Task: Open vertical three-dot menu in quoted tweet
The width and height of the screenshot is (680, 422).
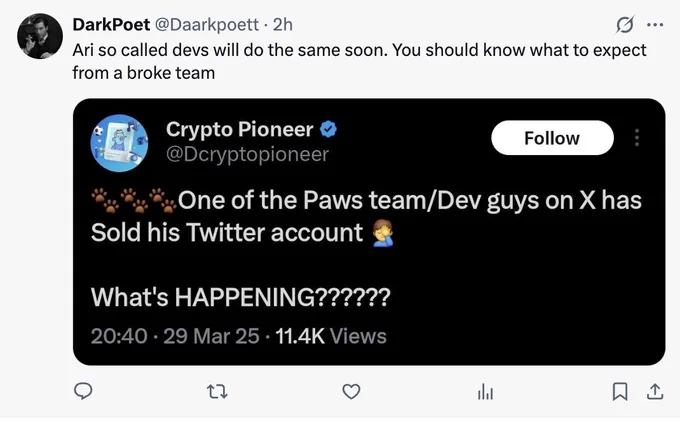Action: point(637,137)
